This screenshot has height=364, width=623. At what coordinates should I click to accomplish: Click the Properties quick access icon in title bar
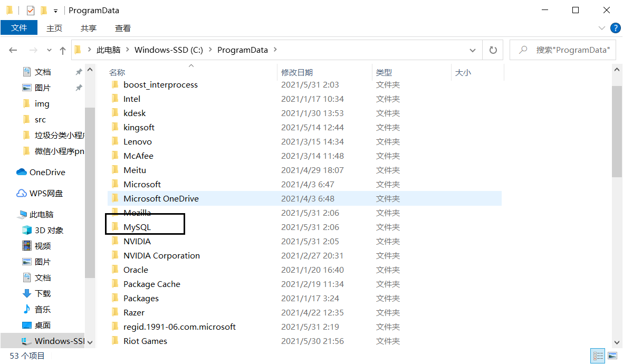(31, 11)
